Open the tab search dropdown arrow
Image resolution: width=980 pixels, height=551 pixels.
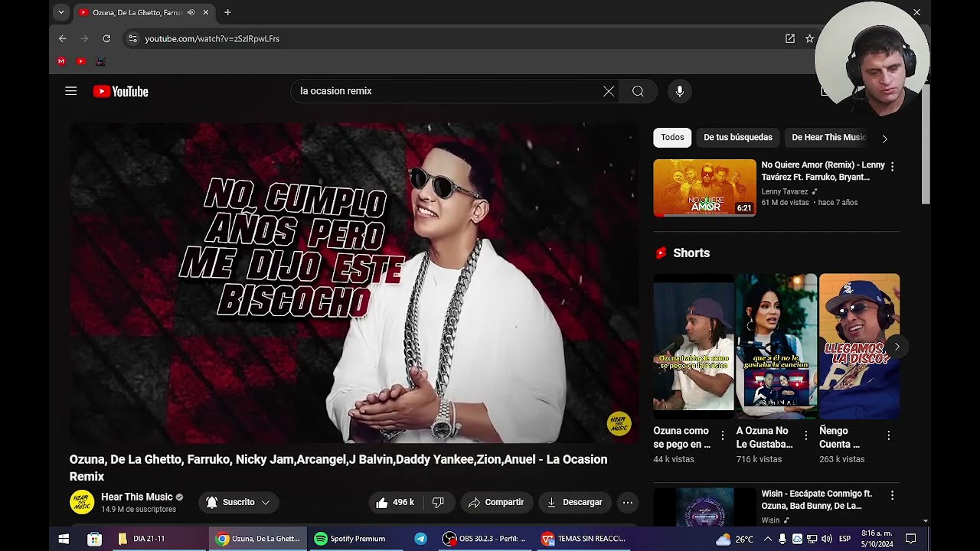(61, 12)
